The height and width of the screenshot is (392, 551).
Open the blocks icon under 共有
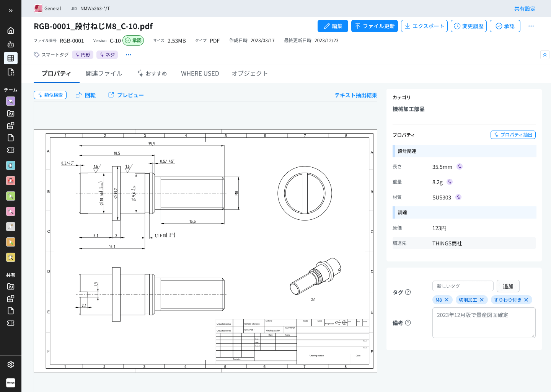point(11,299)
